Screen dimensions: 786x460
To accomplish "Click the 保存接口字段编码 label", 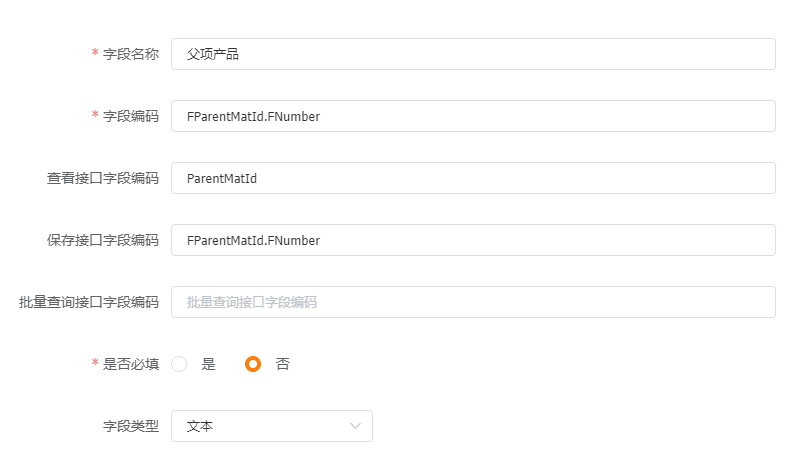I will (x=103, y=241).
